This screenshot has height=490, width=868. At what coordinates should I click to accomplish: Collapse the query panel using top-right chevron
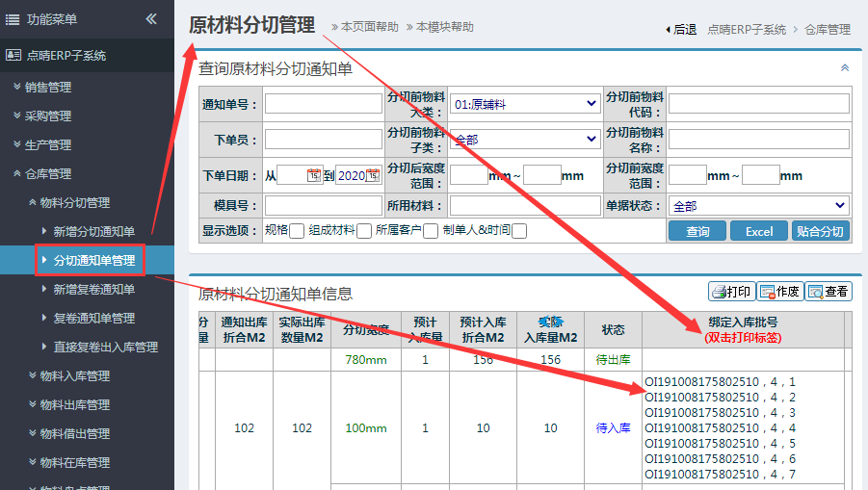click(x=845, y=68)
